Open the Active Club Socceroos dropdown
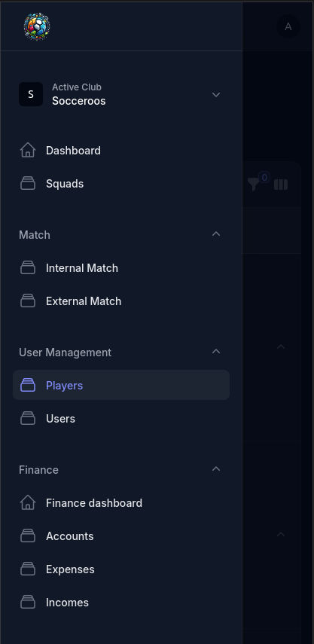Image resolution: width=314 pixels, height=644 pixels. tap(121, 94)
